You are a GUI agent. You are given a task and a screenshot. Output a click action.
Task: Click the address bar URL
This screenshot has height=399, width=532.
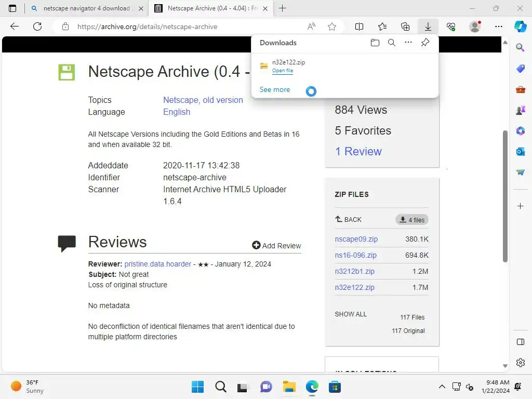point(147,26)
